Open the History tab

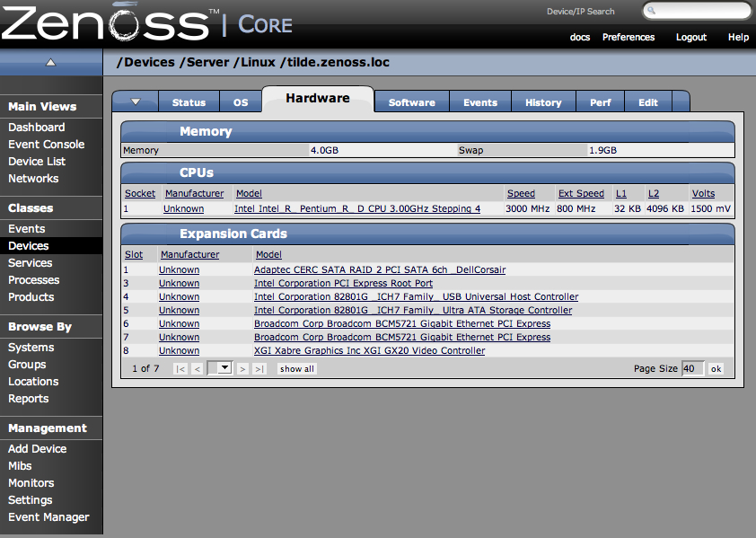(x=543, y=102)
